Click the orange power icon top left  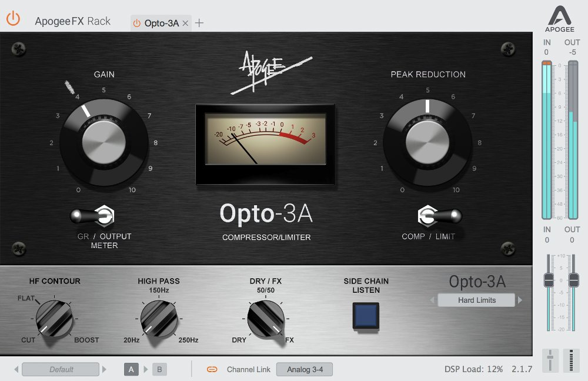[x=12, y=18]
